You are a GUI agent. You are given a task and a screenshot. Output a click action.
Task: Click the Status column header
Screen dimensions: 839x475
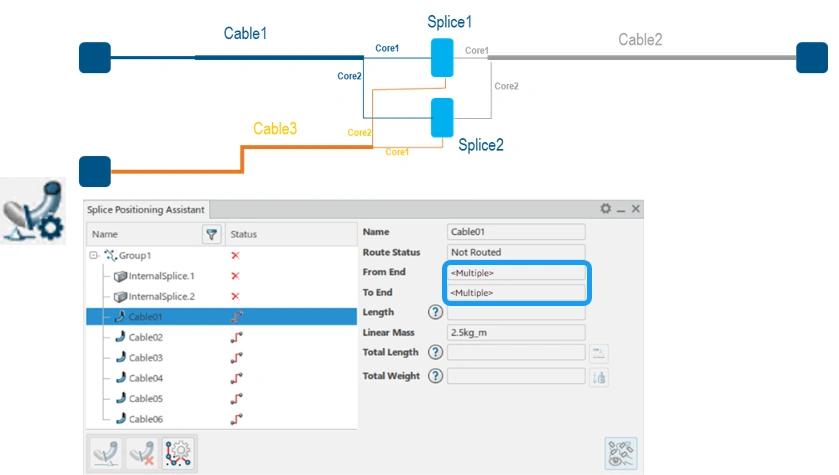tap(243, 234)
